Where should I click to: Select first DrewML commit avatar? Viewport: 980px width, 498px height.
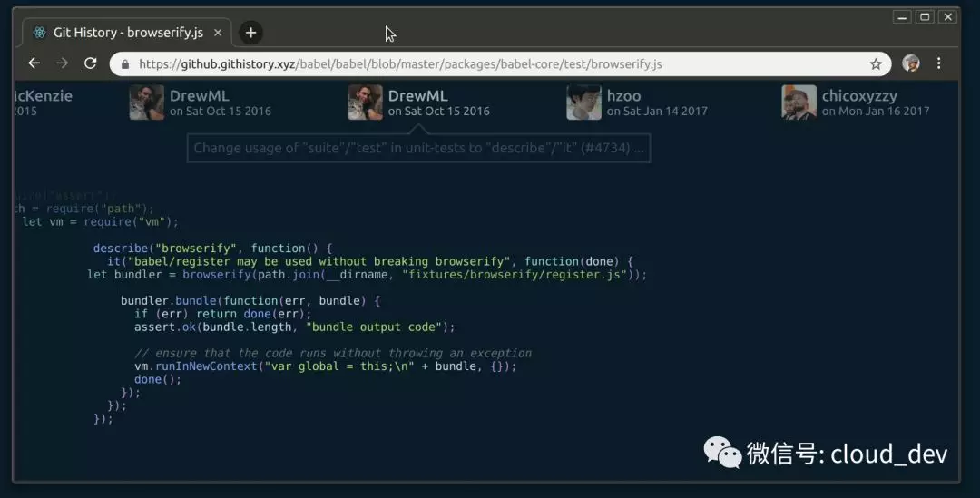pos(147,103)
